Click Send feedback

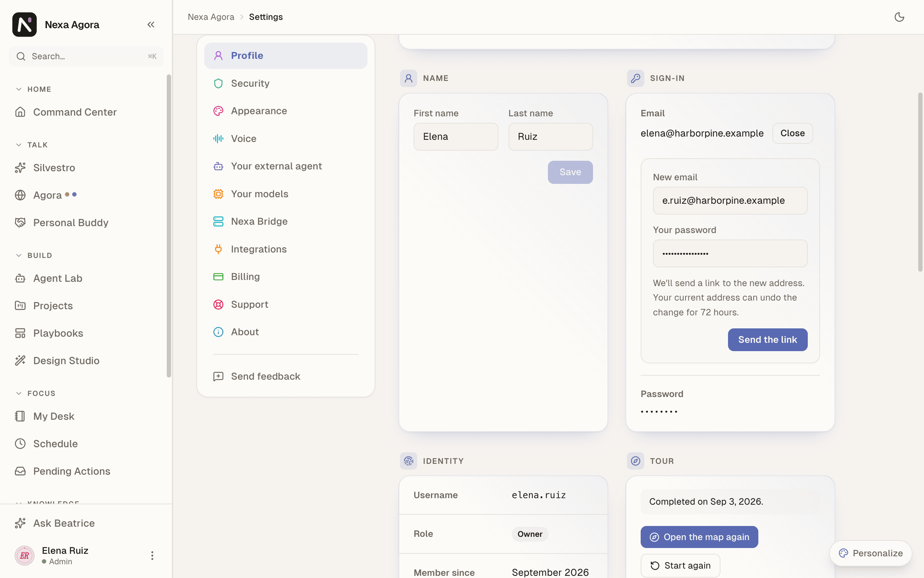(286, 376)
